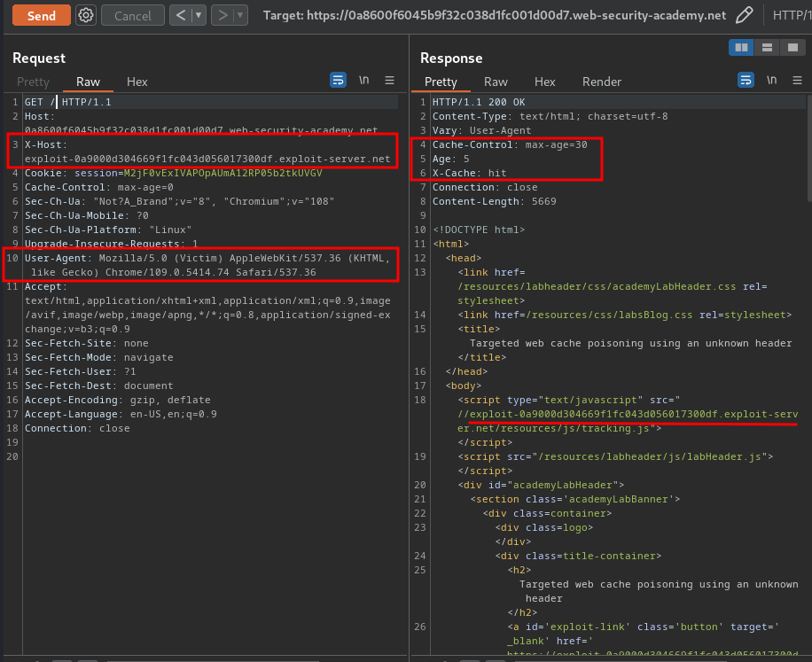
Task: Click the orange Send button
Action: [x=42, y=16]
